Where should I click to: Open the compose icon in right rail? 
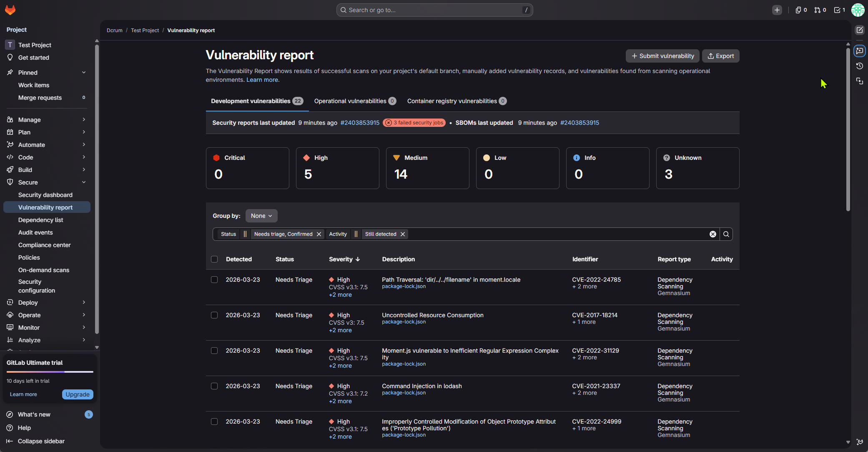[x=860, y=30]
